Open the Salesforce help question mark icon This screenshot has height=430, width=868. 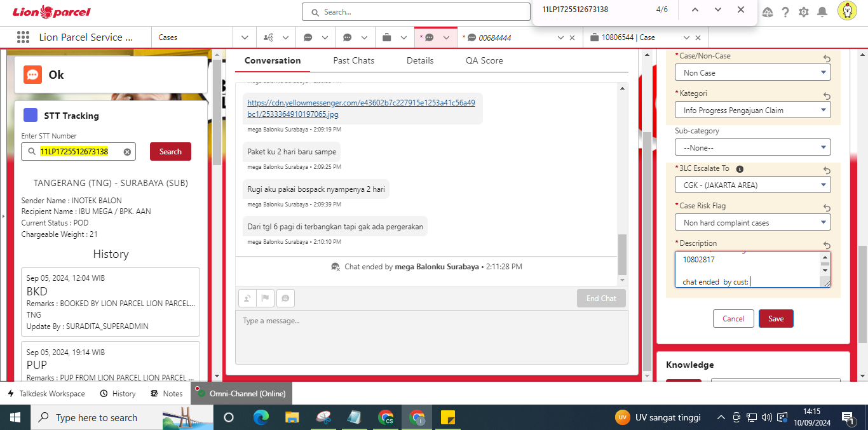point(785,12)
